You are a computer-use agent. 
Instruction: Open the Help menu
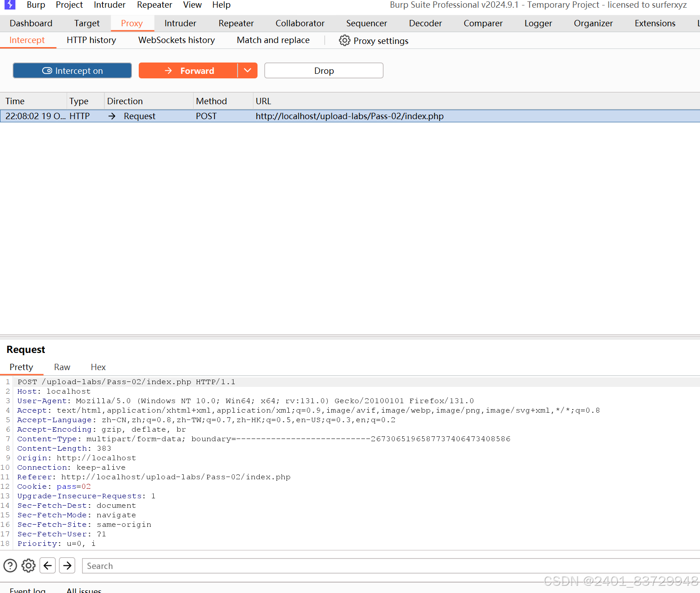221,5
